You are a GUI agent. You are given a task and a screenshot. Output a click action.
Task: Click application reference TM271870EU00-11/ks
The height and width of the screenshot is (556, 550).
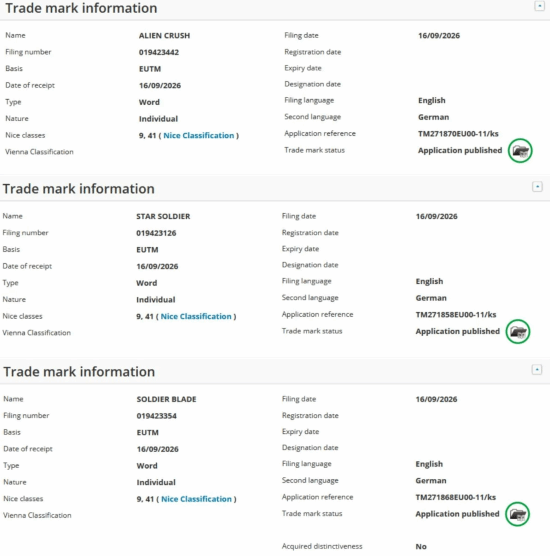pos(458,134)
